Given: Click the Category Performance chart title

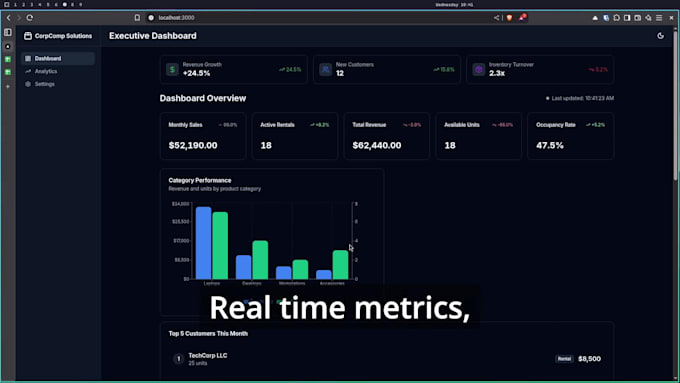Looking at the screenshot, I should (x=199, y=180).
